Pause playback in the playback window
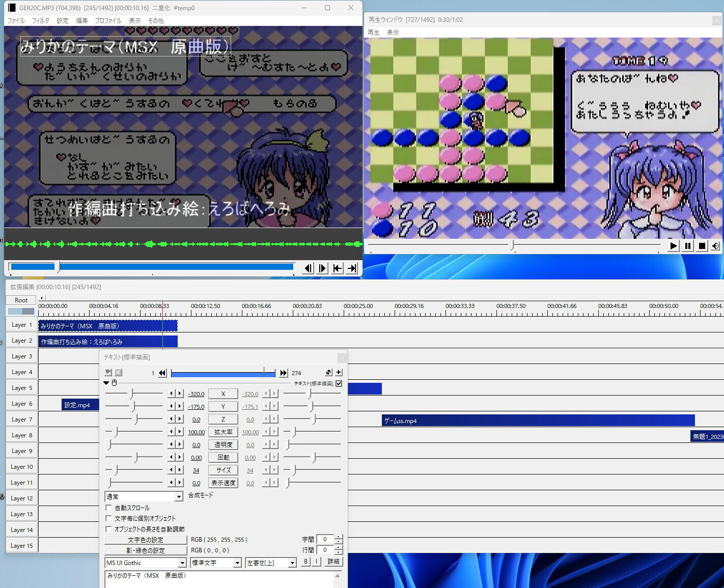Image resolution: width=724 pixels, height=588 pixels. (687, 246)
